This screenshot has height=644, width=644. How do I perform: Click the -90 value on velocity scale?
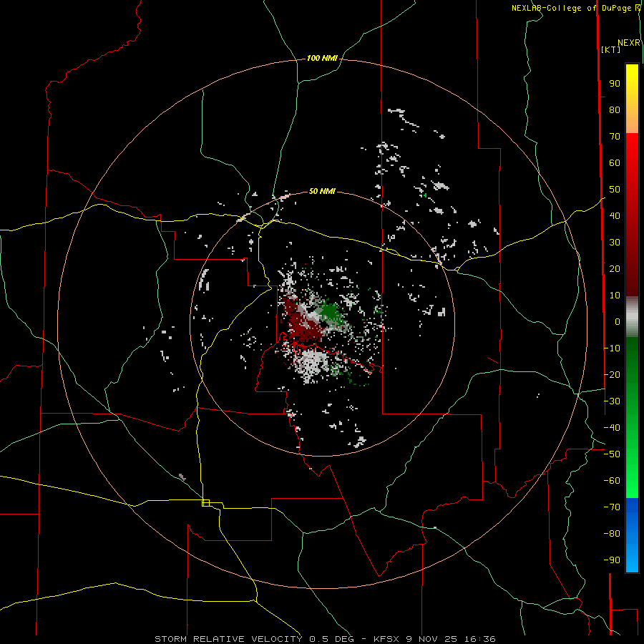[x=612, y=560]
